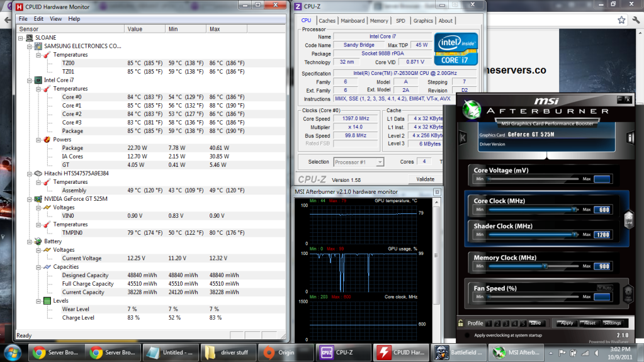Collapse the SAMSUNG ELECTRONICS node
The width and height of the screenshot is (644, 362).
click(30, 47)
